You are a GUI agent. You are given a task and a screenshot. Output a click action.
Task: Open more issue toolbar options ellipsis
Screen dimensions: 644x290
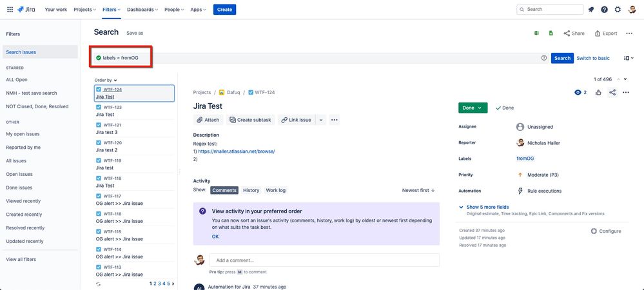pos(335,120)
